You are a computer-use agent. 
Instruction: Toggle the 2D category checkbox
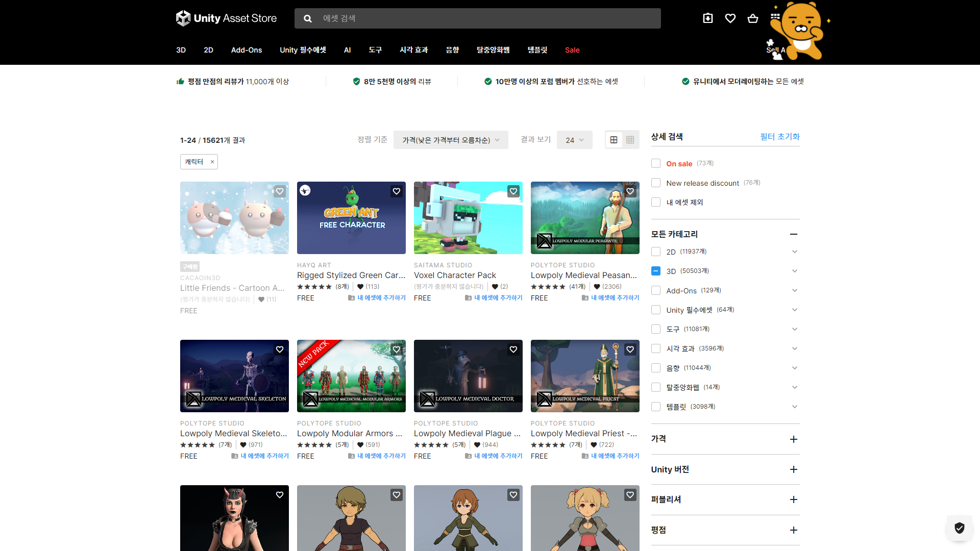coord(656,252)
